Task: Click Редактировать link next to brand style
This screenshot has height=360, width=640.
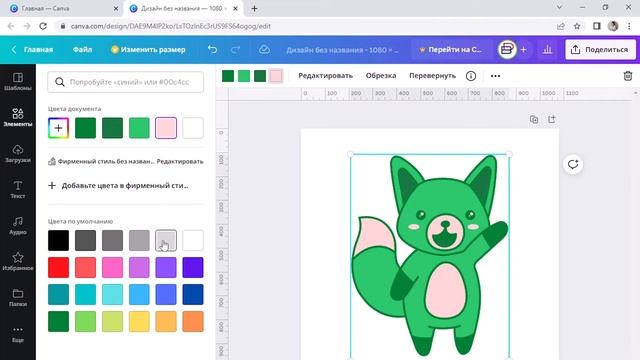Action: pyautogui.click(x=180, y=162)
